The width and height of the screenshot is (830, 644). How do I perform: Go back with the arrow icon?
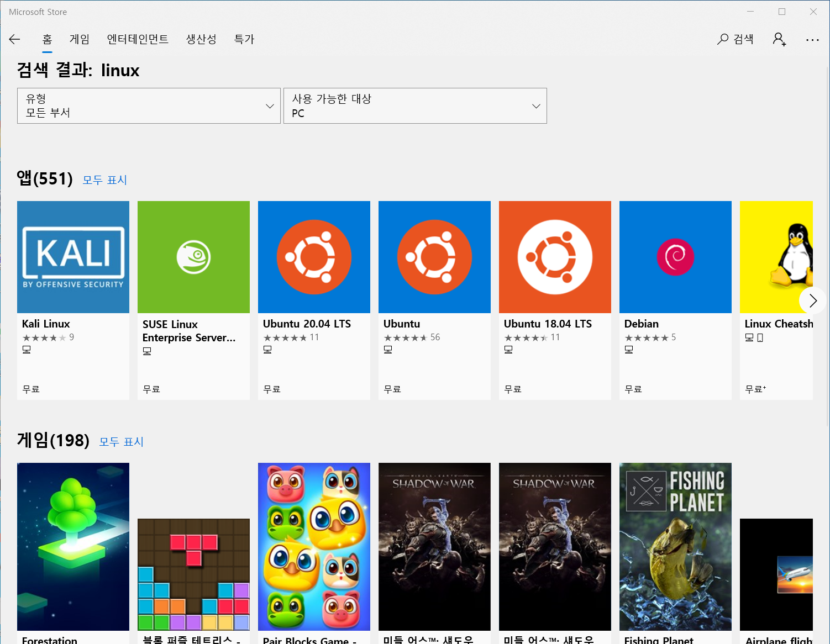coord(14,39)
